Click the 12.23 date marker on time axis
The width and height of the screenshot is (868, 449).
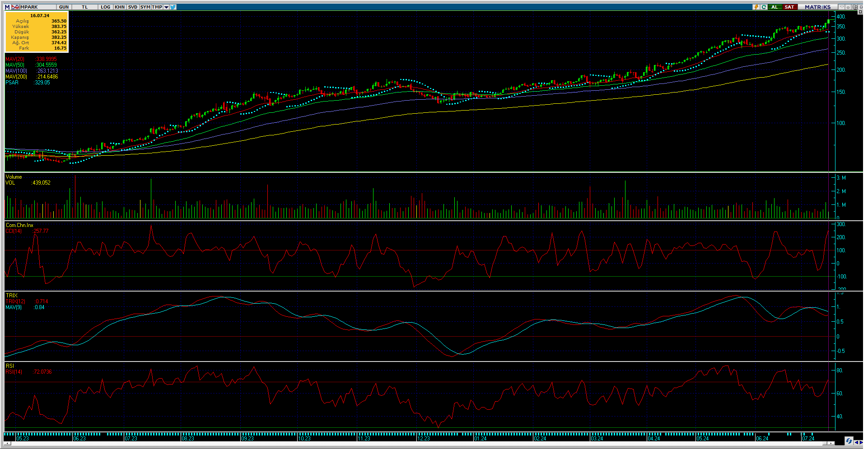click(x=424, y=439)
